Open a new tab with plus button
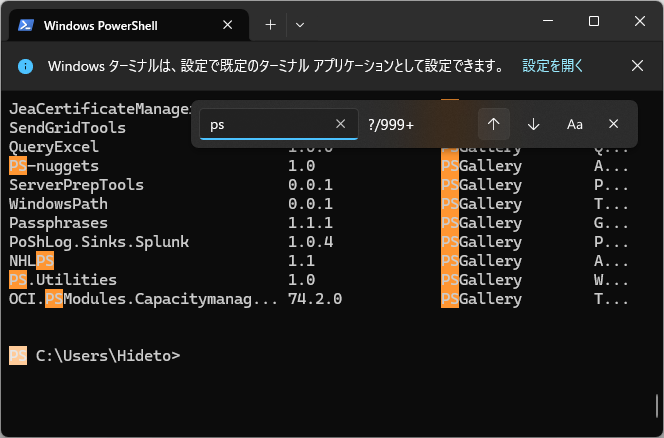 [x=270, y=25]
